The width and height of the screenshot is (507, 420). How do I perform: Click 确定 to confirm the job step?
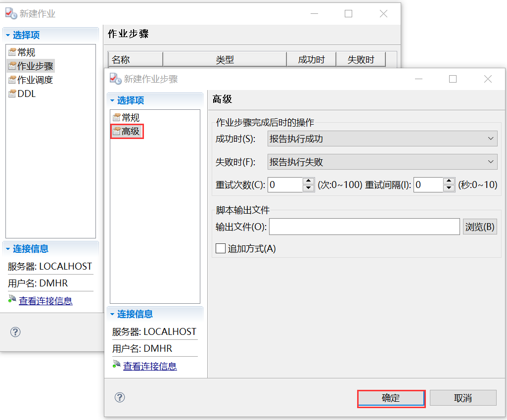pos(391,398)
